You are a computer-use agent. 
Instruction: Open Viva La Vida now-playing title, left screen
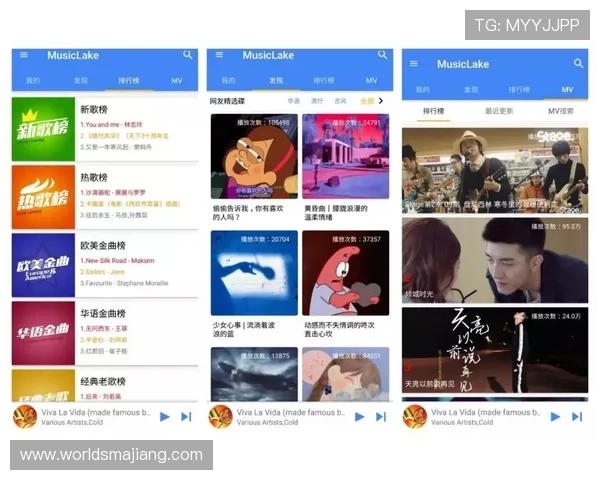tap(96, 413)
